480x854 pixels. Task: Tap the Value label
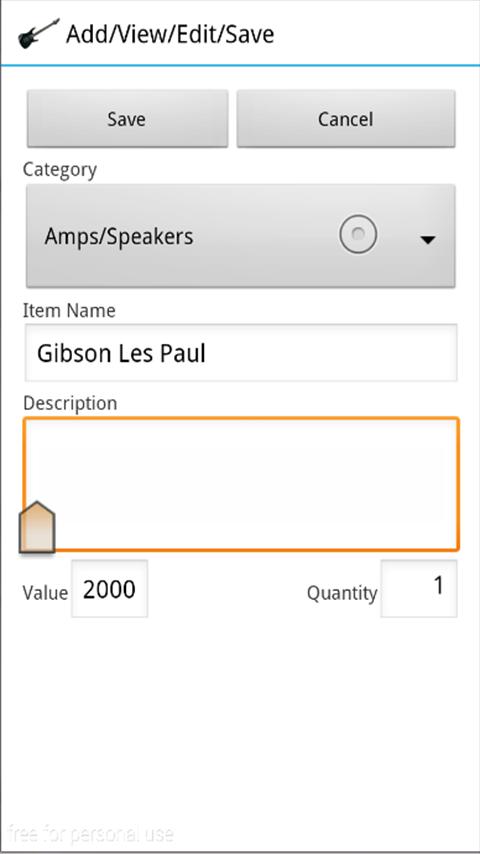[45, 593]
